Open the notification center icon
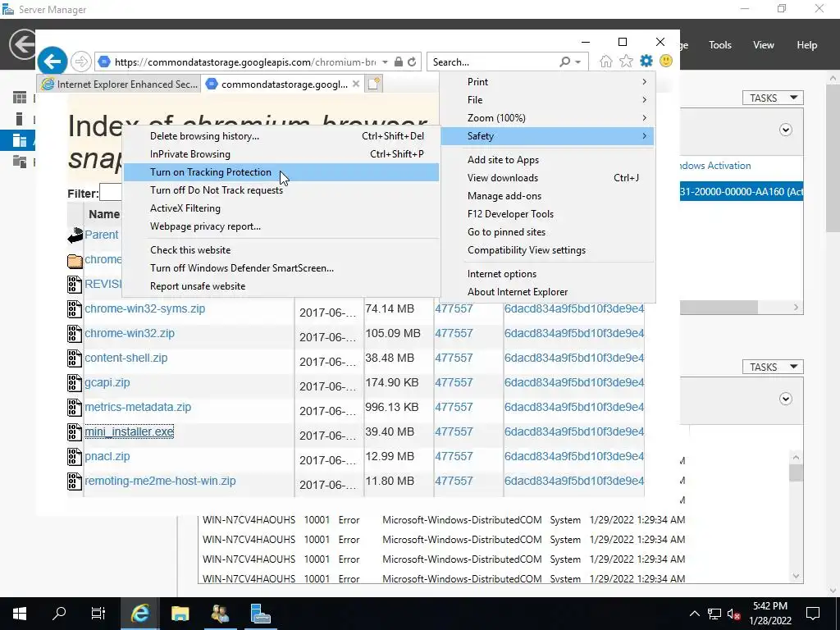Screen dimensions: 840x630 point(813,614)
